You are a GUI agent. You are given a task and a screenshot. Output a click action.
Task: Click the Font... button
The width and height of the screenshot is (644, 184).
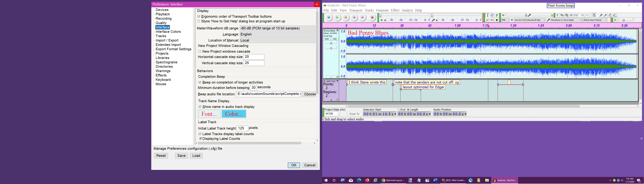(x=209, y=114)
